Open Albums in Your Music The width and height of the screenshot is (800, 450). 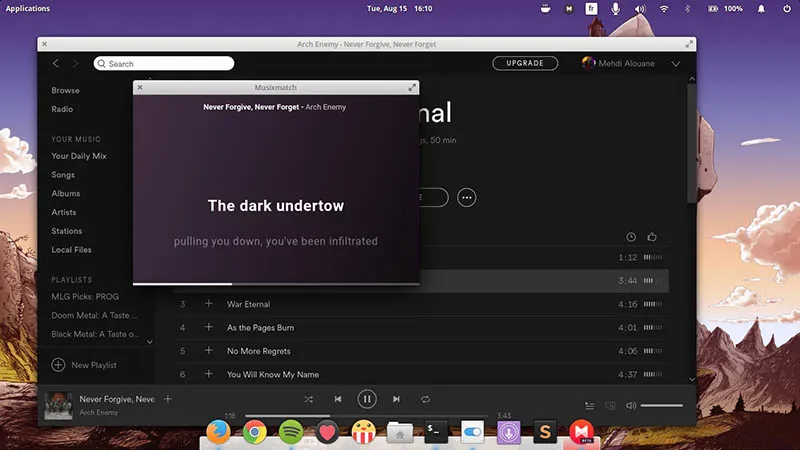click(66, 193)
